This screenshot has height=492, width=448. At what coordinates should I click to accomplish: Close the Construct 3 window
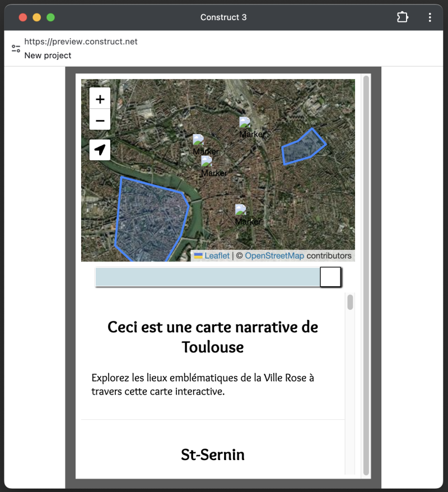[x=23, y=17]
